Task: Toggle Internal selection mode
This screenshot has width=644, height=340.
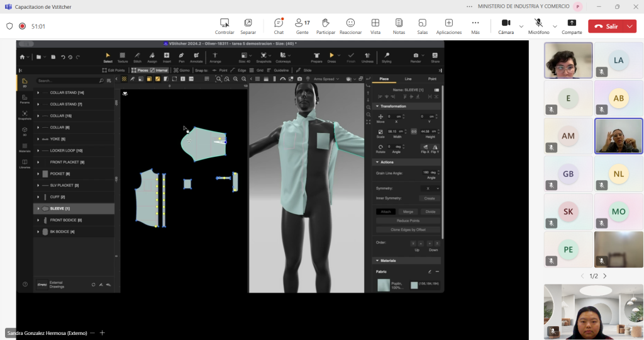Action: pos(159,71)
